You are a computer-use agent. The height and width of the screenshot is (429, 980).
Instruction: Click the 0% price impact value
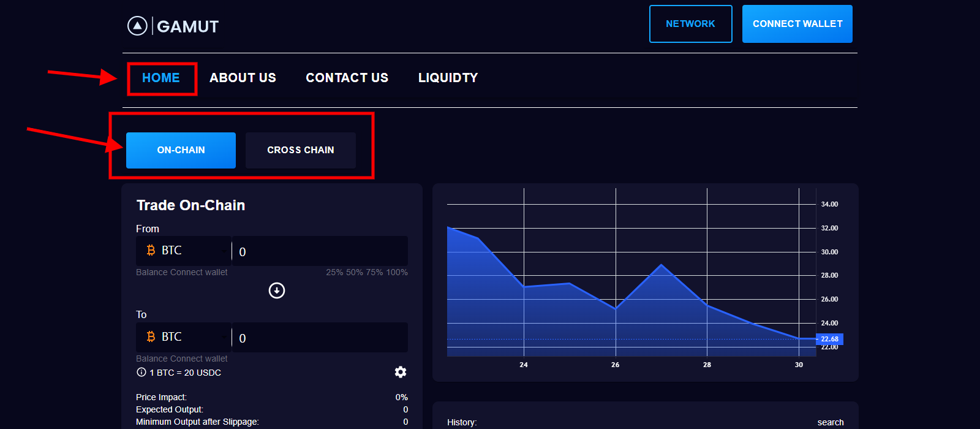click(402, 397)
